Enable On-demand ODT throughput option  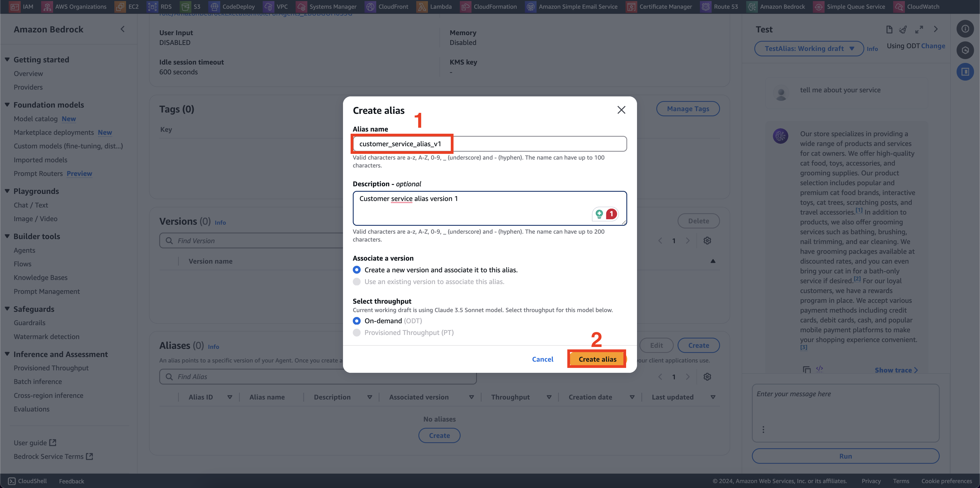[357, 321]
